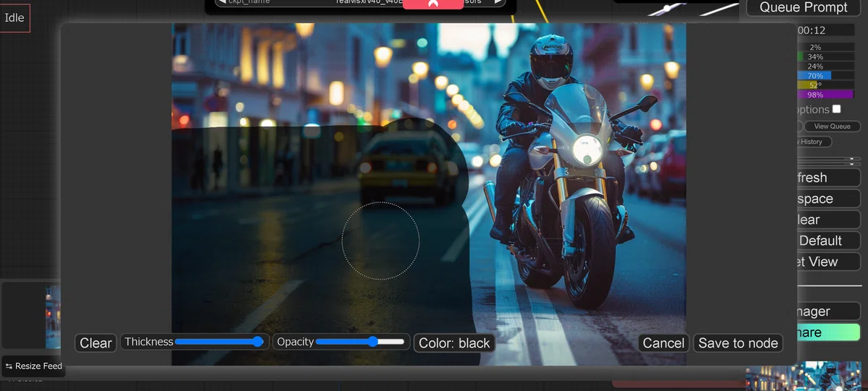868x391 pixels.
Task: Change mask color via Color: black
Action: [454, 343]
